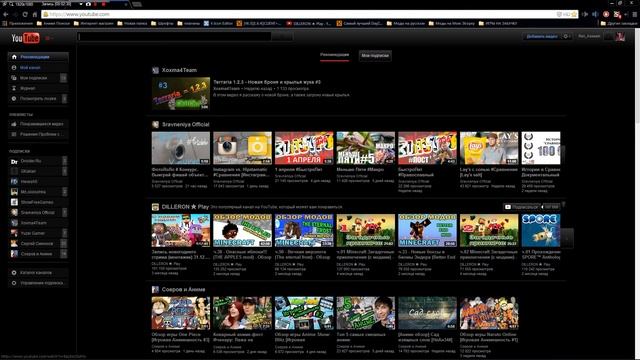Open the Xoxma4Team channel heading
Image resolution: width=640 pixels, height=360 pixels.
click(x=179, y=70)
